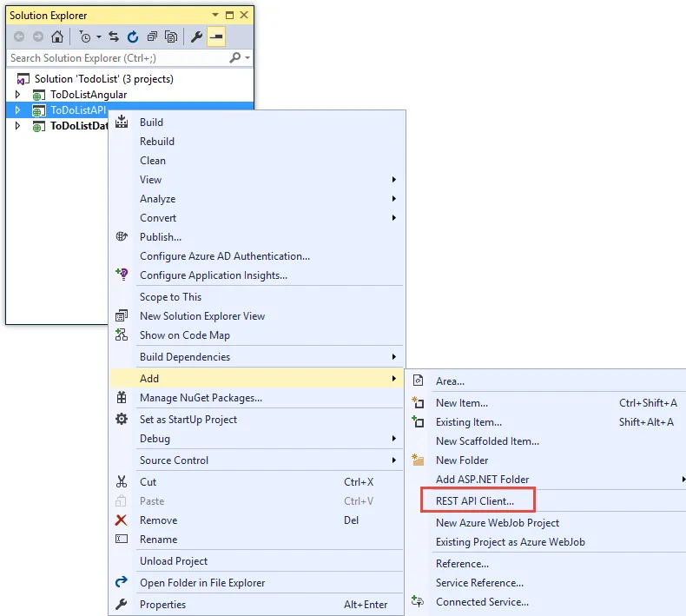Choose New Scaffolded Item...

tap(487, 440)
